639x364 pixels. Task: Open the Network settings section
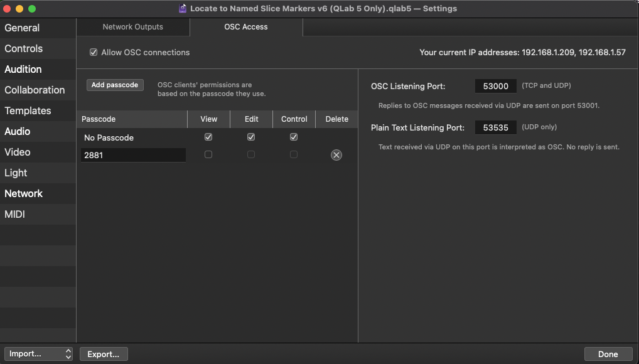pos(24,193)
